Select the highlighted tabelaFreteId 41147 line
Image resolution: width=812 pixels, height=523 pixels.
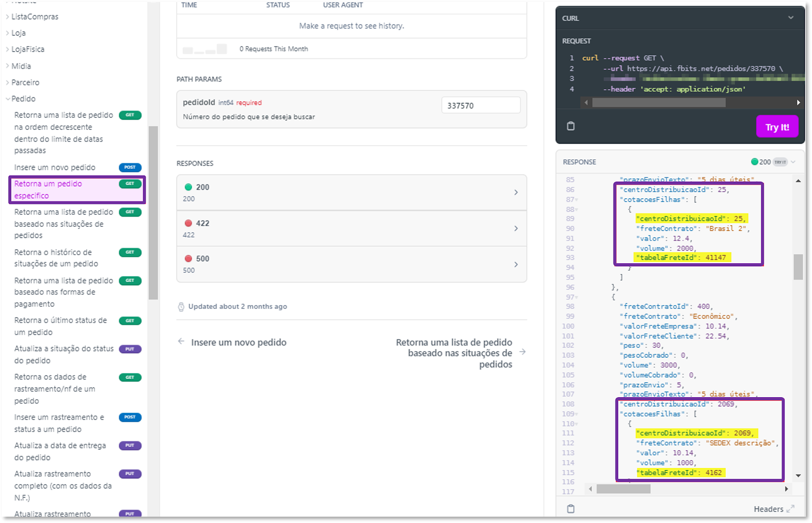683,258
